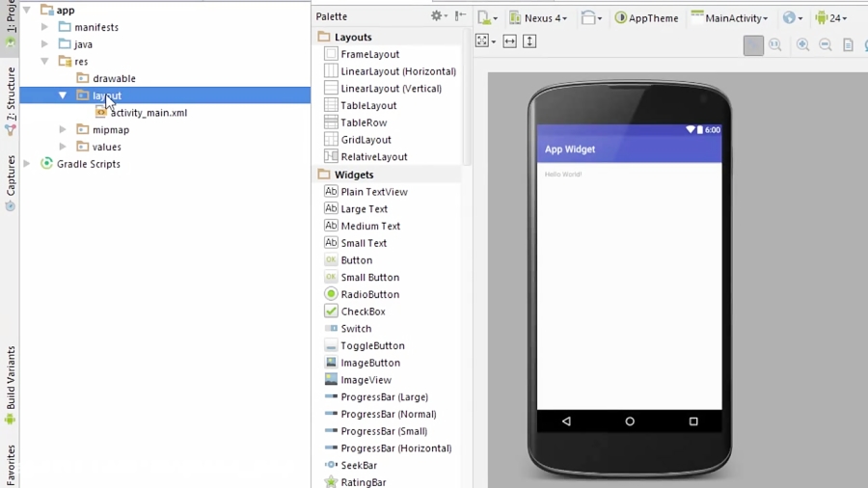
Task: Toggle layout width horizontal arrows icon
Action: click(x=510, y=41)
